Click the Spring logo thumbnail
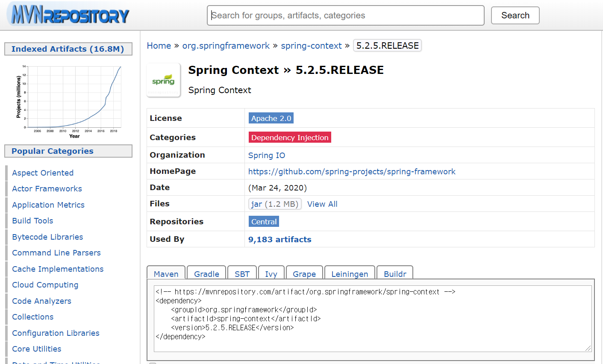Image resolution: width=603 pixels, height=364 pixels. (x=164, y=80)
